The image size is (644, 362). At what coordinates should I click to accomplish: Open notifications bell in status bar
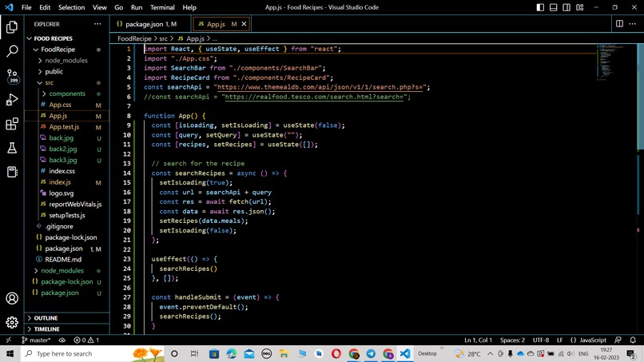coord(633,340)
